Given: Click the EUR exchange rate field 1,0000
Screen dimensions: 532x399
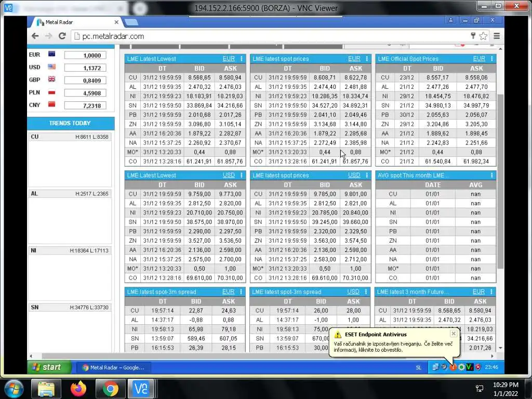Looking at the screenshot, I should pyautogui.click(x=85, y=55).
